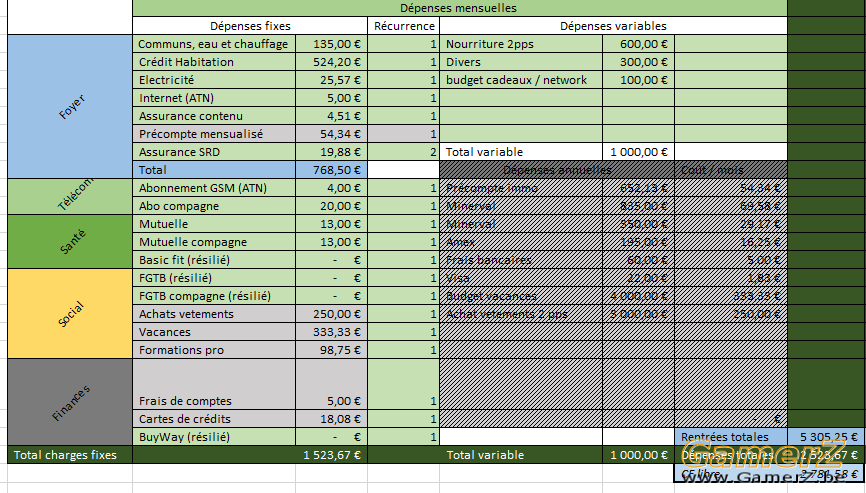The image size is (866, 493).
Task: Click the 'Divers' cell
Action: point(521,62)
